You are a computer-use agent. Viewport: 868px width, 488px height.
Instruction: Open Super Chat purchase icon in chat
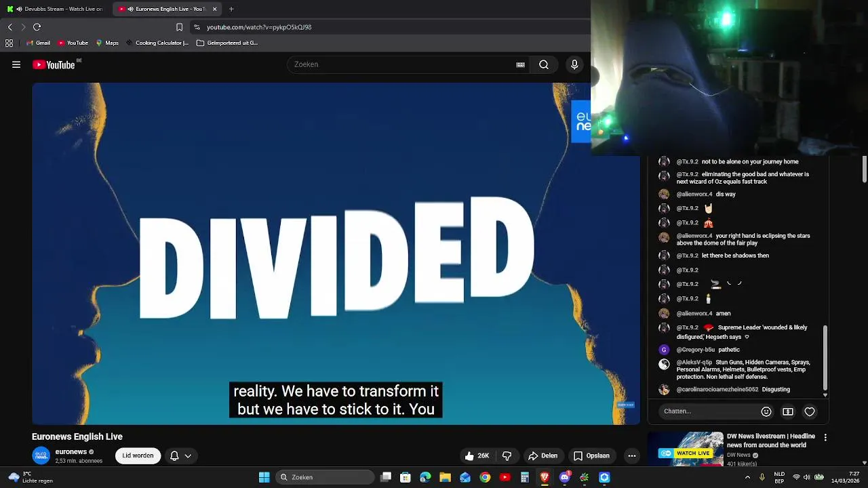tap(788, 411)
